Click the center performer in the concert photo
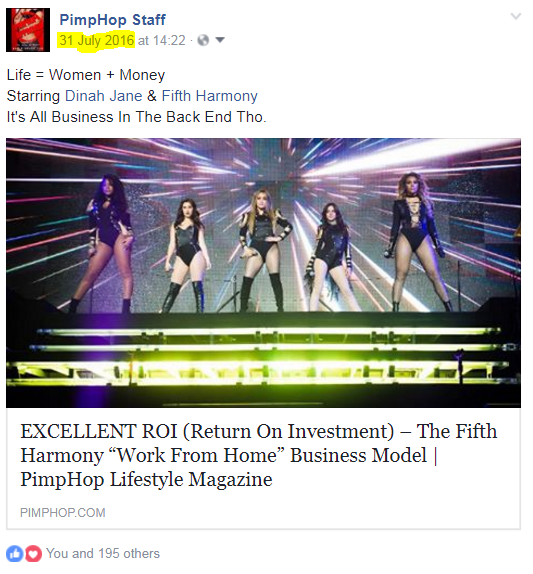Image resolution: width=533 pixels, height=574 pixels. pos(265,249)
